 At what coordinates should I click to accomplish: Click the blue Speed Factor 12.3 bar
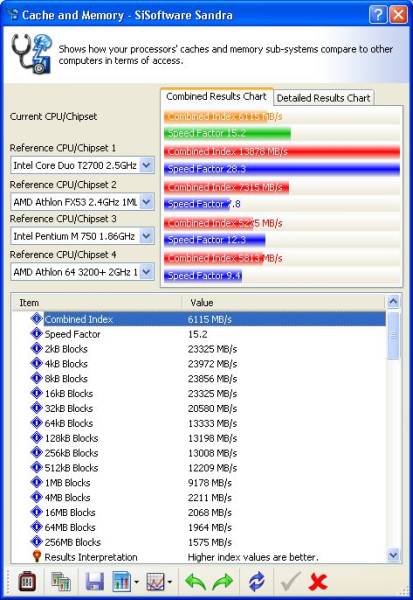[x=214, y=240]
